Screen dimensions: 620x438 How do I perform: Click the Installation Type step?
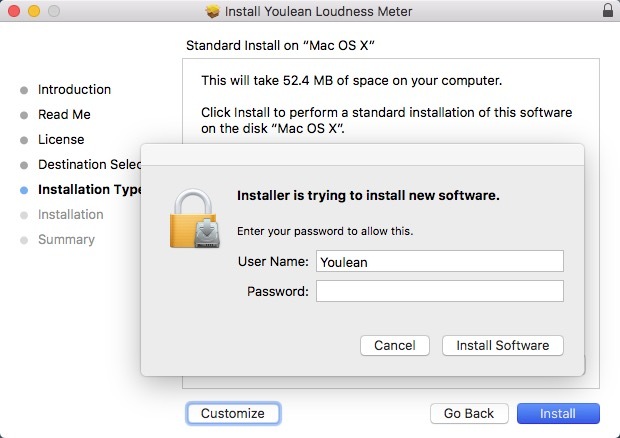[89, 189]
